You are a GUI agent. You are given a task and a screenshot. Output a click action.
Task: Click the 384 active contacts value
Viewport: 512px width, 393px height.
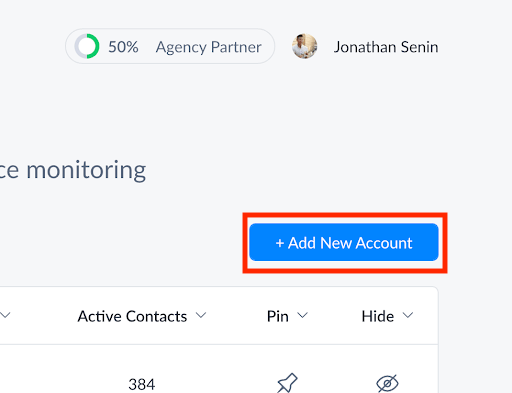tap(142, 384)
